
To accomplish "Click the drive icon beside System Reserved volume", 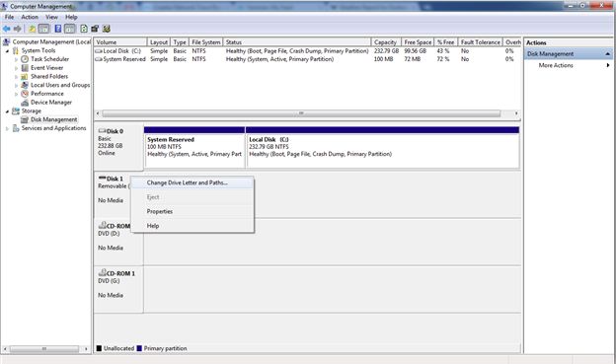I will tap(99, 59).
